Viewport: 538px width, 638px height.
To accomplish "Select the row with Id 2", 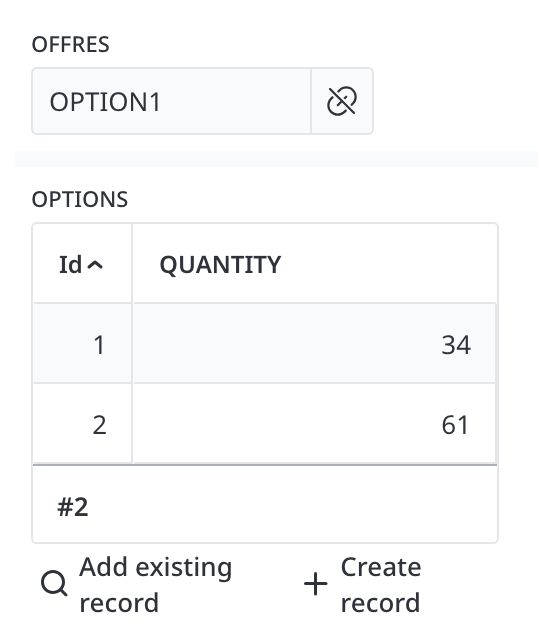I will point(265,424).
